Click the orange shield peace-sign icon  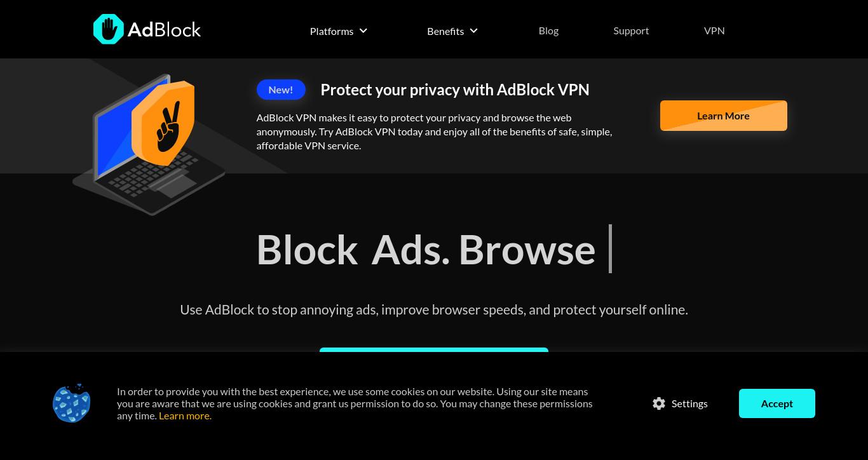pyautogui.click(x=163, y=123)
